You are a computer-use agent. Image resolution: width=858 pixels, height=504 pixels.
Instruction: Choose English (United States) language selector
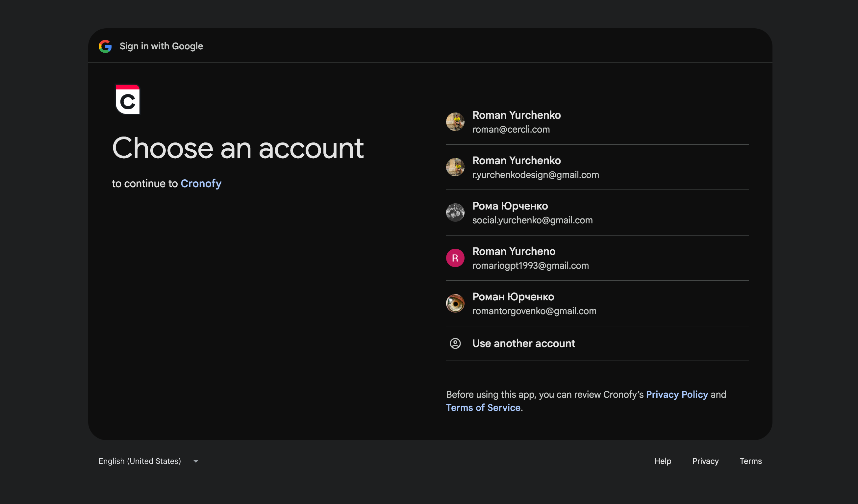[149, 461]
